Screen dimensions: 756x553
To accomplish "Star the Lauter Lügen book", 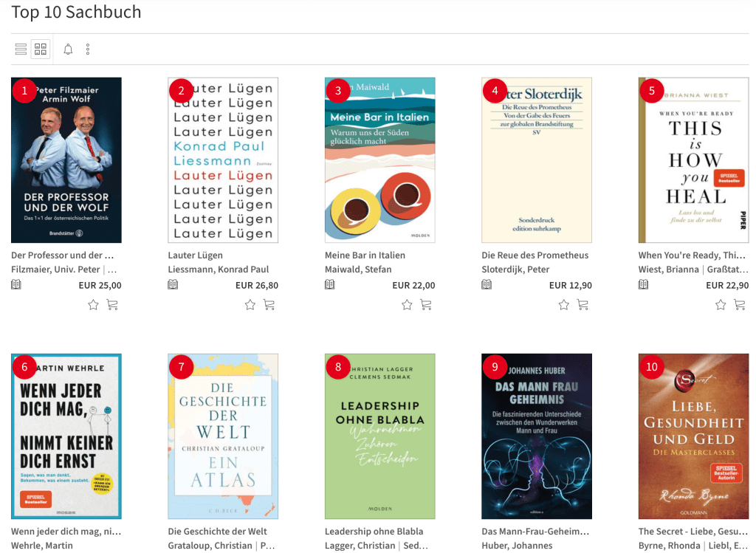I will [250, 305].
